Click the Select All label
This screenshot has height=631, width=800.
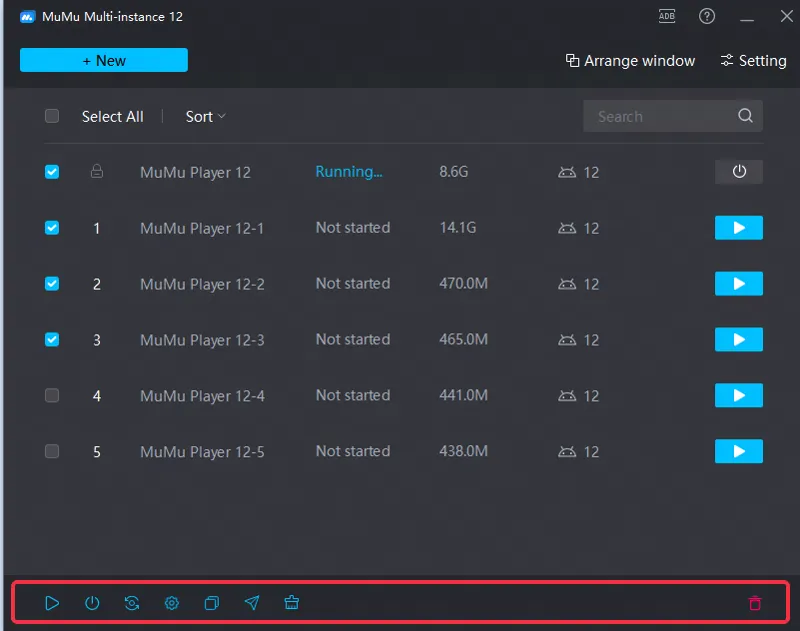pos(113,117)
